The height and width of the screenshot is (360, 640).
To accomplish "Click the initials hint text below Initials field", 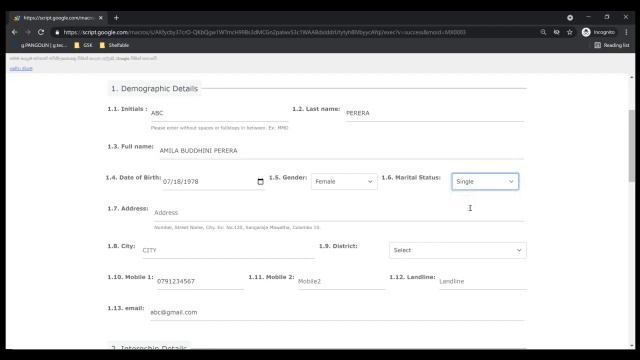I will click(220, 128).
